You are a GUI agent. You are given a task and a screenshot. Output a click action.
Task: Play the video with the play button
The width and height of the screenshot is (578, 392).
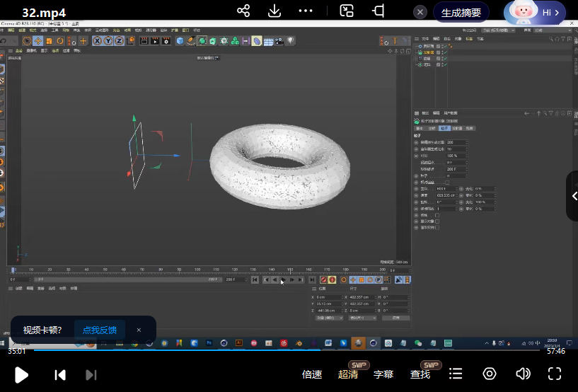(x=21, y=374)
